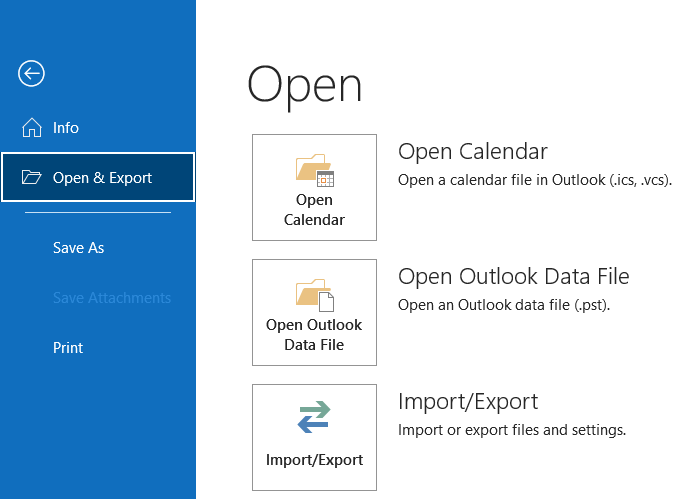Click the back arrow to exit Backstage

tap(31, 73)
